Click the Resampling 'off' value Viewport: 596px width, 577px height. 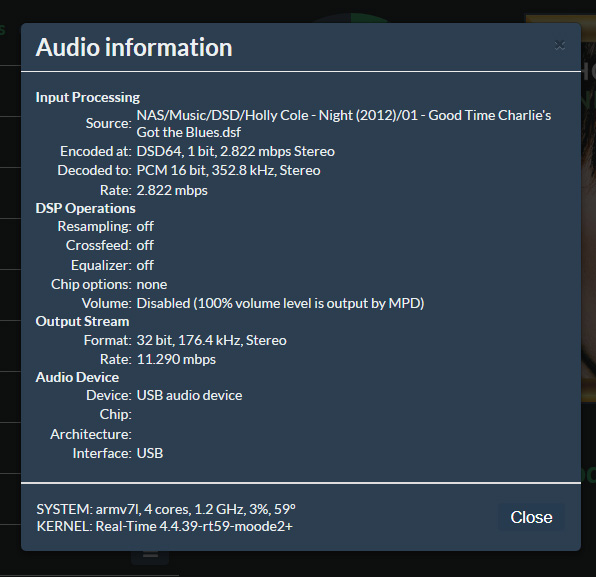145,226
